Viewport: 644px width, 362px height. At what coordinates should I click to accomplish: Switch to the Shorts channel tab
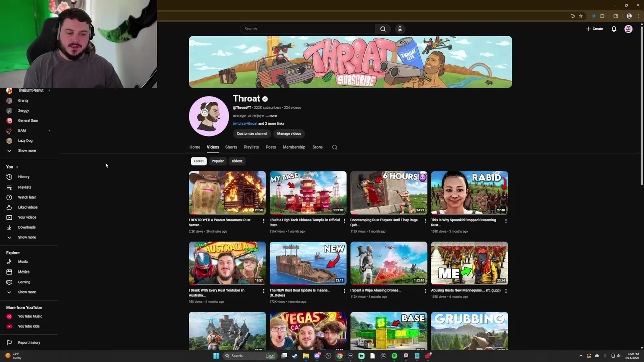tap(231, 147)
